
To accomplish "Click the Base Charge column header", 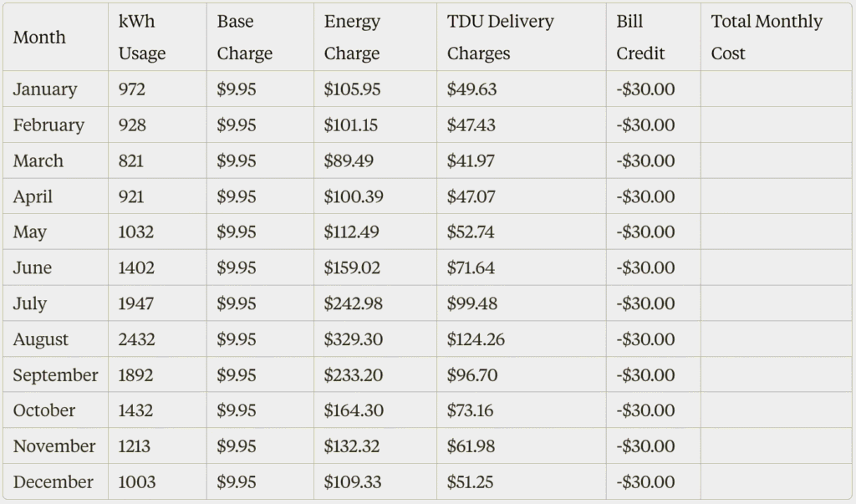I will (244, 38).
